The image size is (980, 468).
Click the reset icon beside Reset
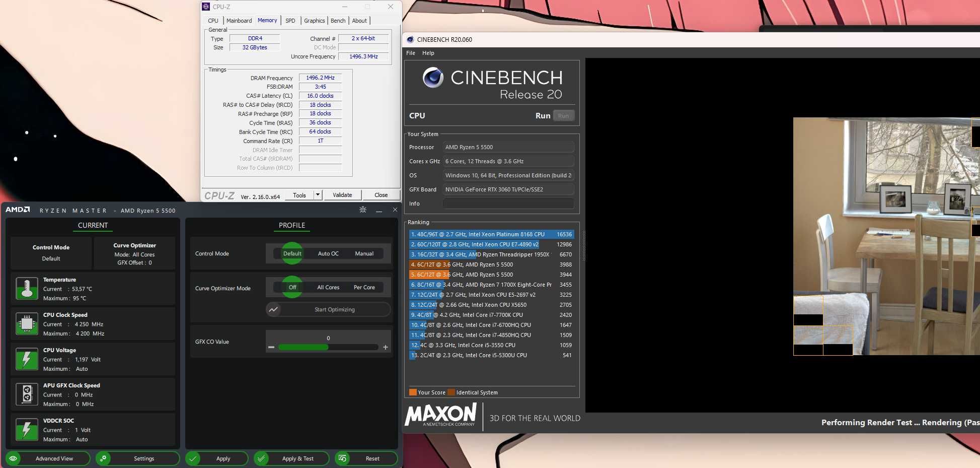tap(342, 458)
